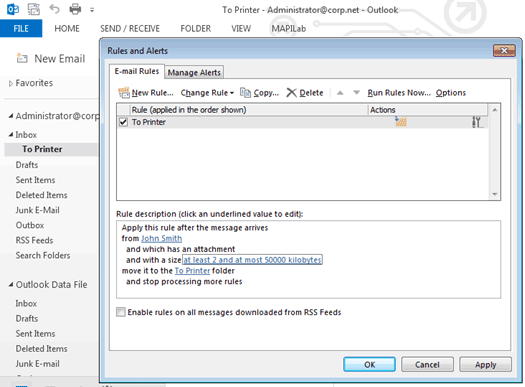Move the rule up with the up arrow
525x387 pixels.
340,93
